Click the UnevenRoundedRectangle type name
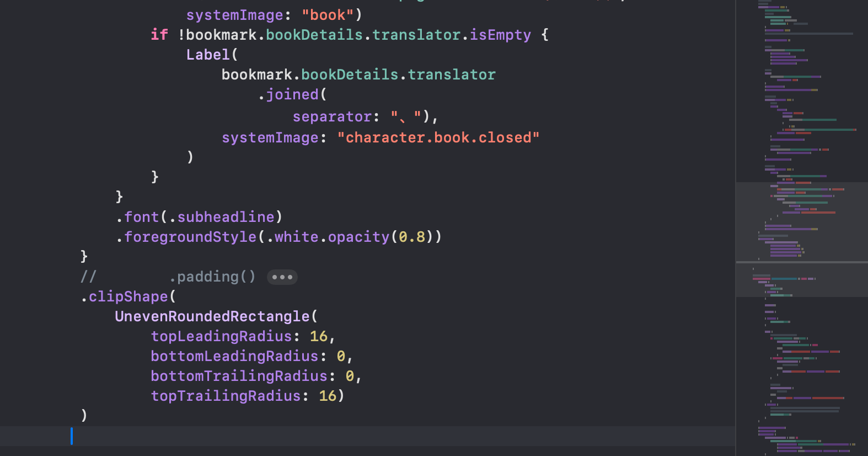This screenshot has width=868, height=456. 212,316
